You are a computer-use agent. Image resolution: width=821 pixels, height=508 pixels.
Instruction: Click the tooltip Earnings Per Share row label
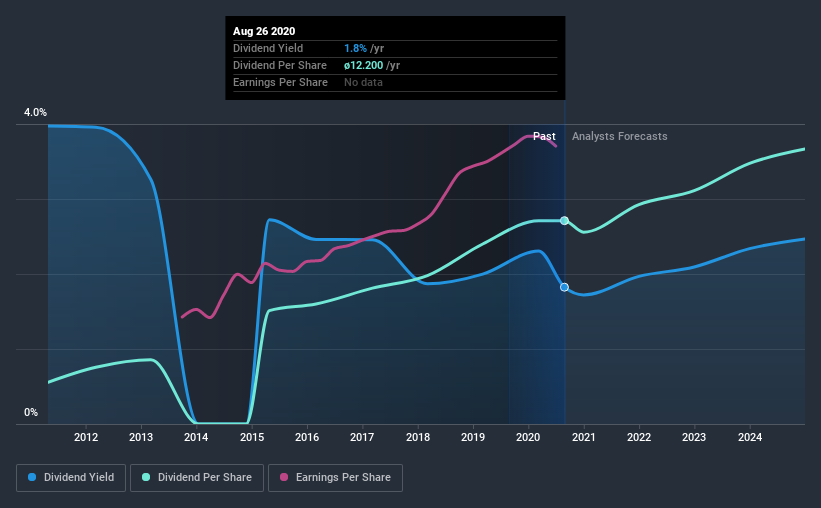(x=280, y=82)
